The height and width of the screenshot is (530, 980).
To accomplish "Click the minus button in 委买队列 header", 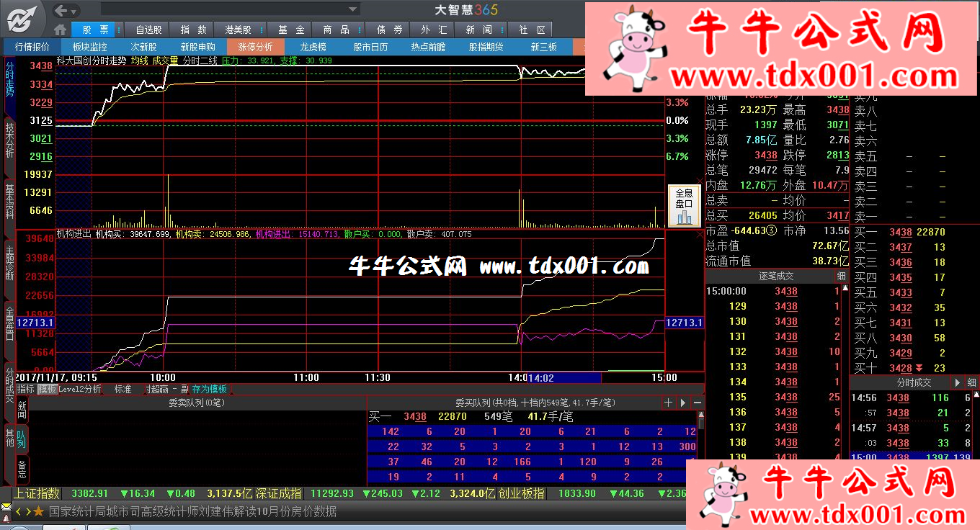I will pos(698,403).
